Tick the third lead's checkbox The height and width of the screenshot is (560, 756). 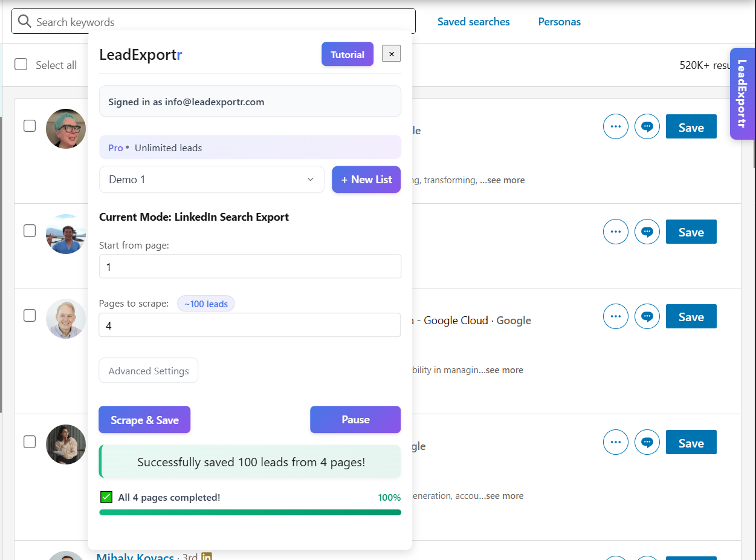(x=30, y=315)
